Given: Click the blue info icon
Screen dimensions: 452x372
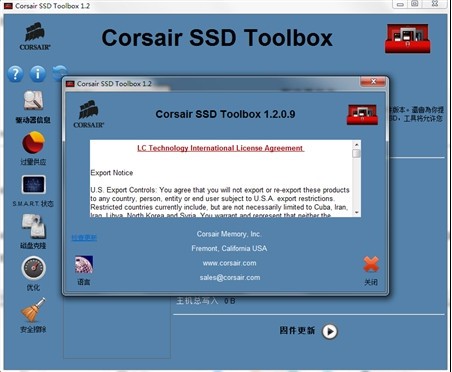Looking at the screenshot, I should tap(38, 73).
